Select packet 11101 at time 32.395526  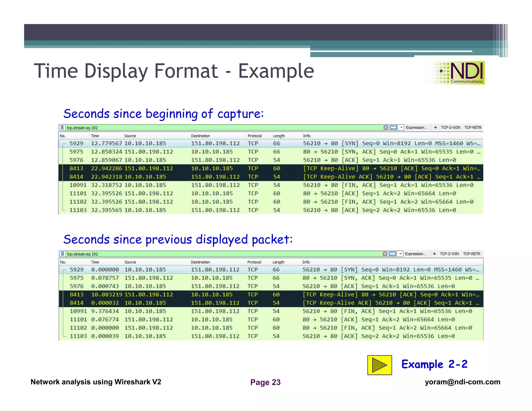coord(271,193)
